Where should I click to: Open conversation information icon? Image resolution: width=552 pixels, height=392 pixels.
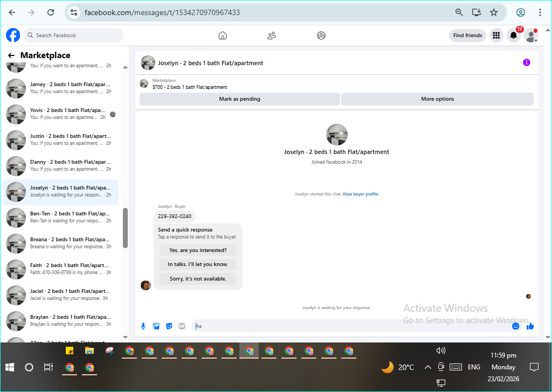527,62
